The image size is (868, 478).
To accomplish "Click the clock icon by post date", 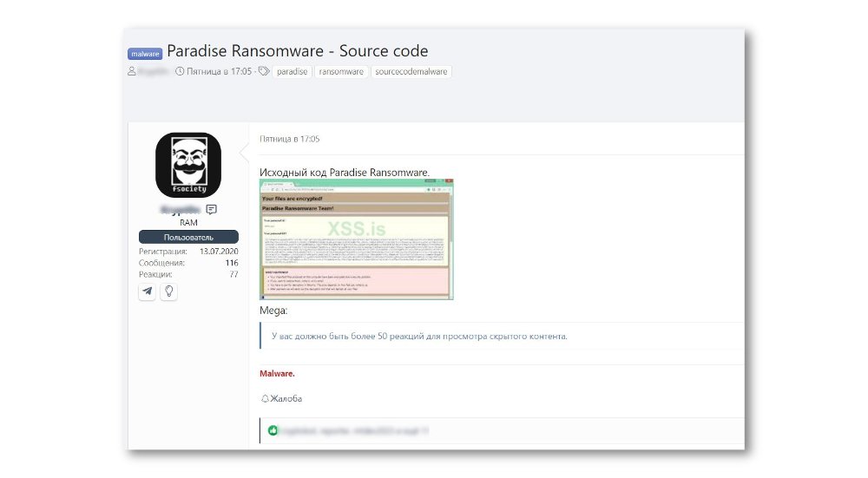I will tap(180, 71).
